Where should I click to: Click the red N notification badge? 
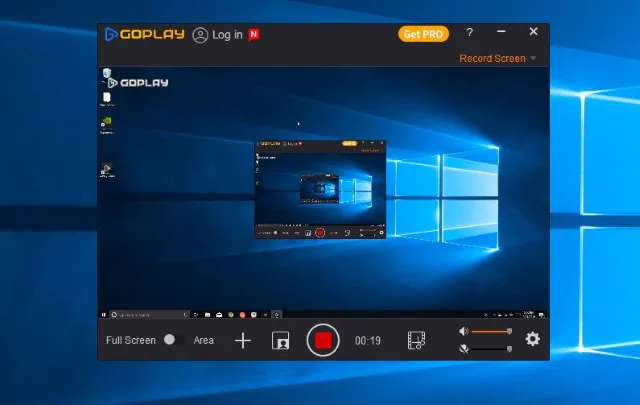pyautogui.click(x=254, y=35)
